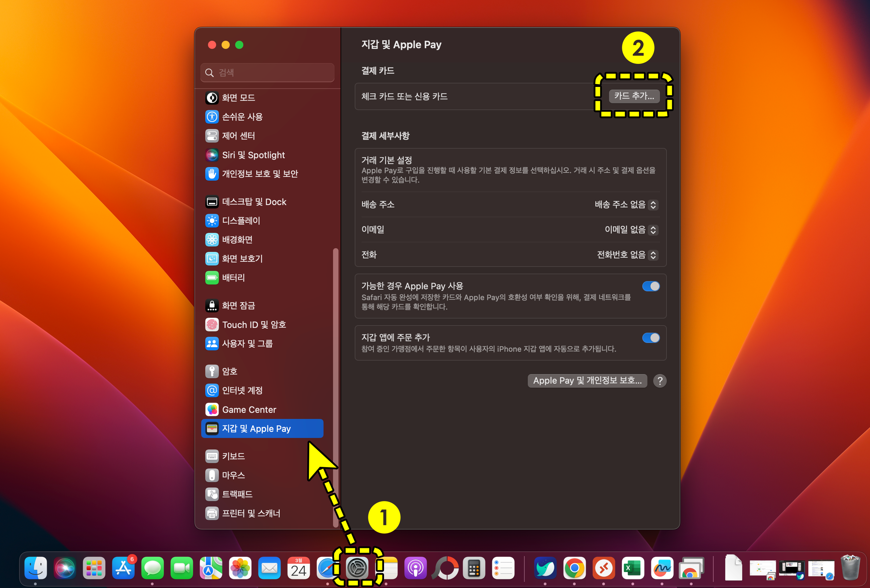
Task: Open 전화번호 없음 selector
Action: pyautogui.click(x=627, y=255)
